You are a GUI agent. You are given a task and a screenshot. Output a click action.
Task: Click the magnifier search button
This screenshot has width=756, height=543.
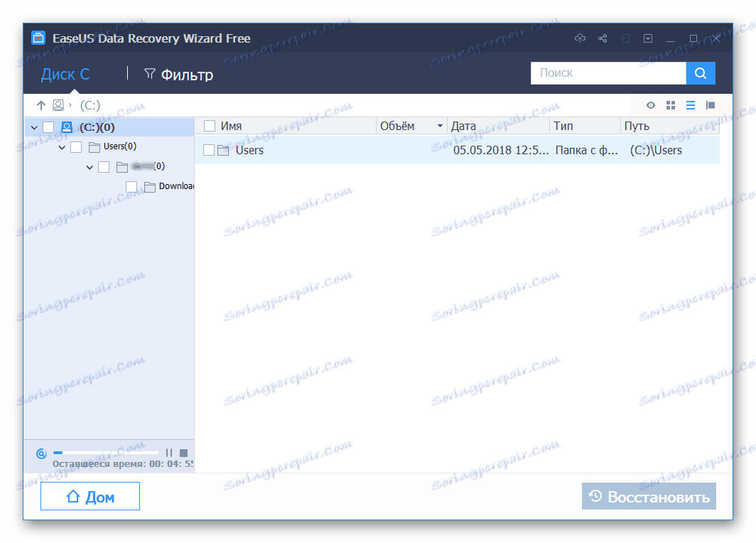[x=701, y=72]
